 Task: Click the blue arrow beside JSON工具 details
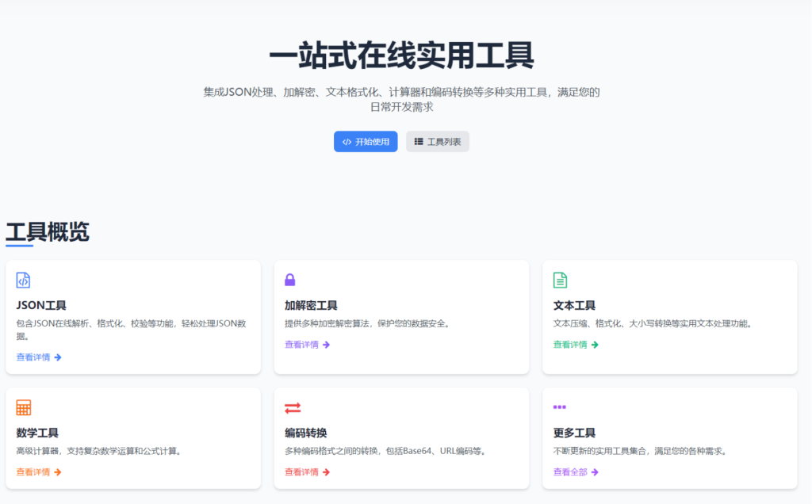click(x=58, y=357)
